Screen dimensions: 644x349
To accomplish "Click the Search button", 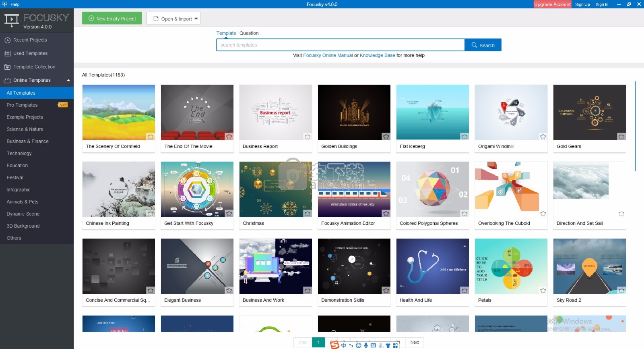I will point(483,45).
